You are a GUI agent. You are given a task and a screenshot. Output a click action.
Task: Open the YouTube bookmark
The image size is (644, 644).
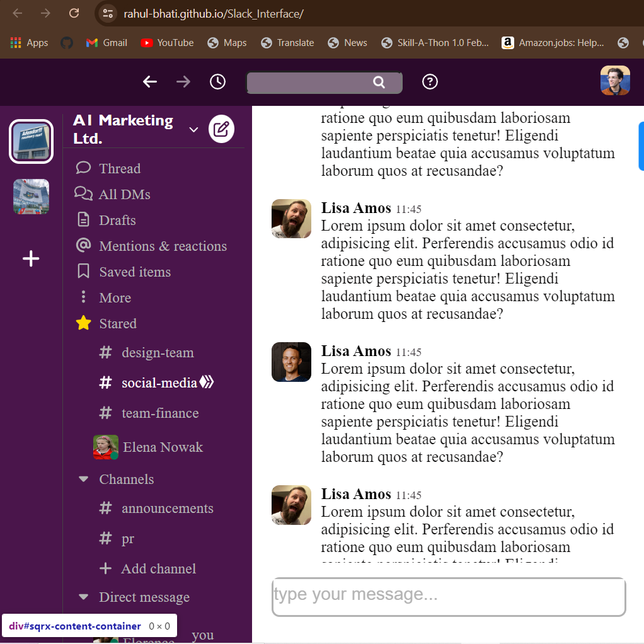tap(167, 43)
